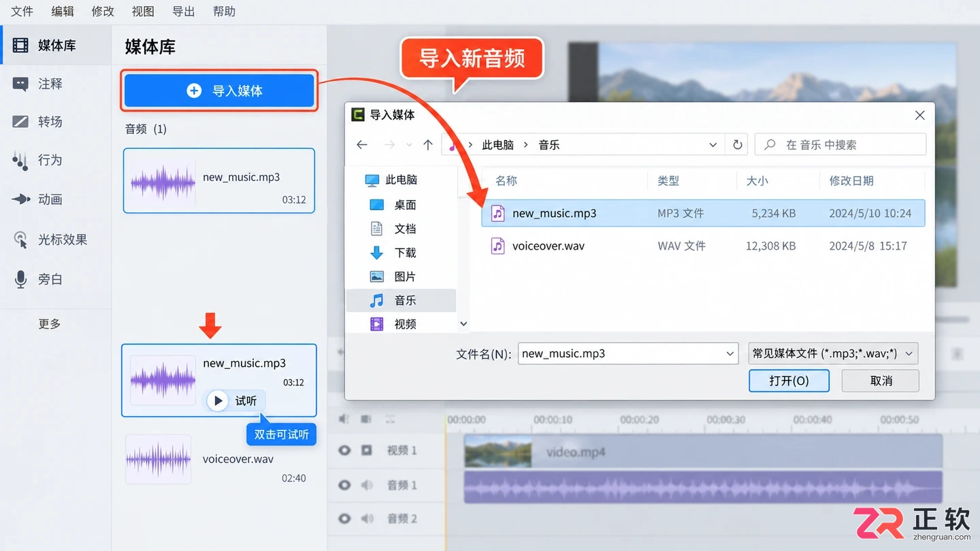Toggle visibility eye of 音频 1 track
Viewport: 980px width, 551px height.
tap(344, 485)
